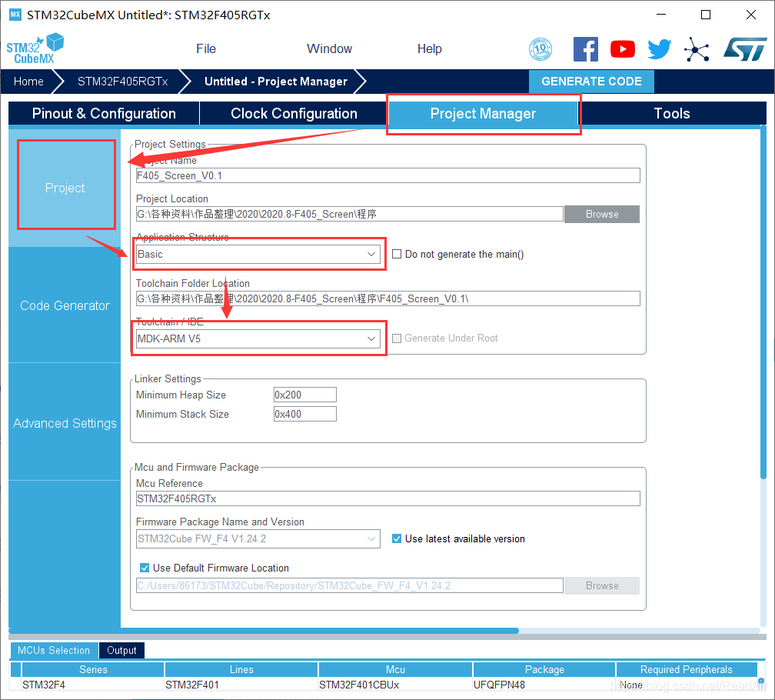This screenshot has height=700, width=775.
Task: Click the horizontal scrollbar below settings
Action: [264, 631]
